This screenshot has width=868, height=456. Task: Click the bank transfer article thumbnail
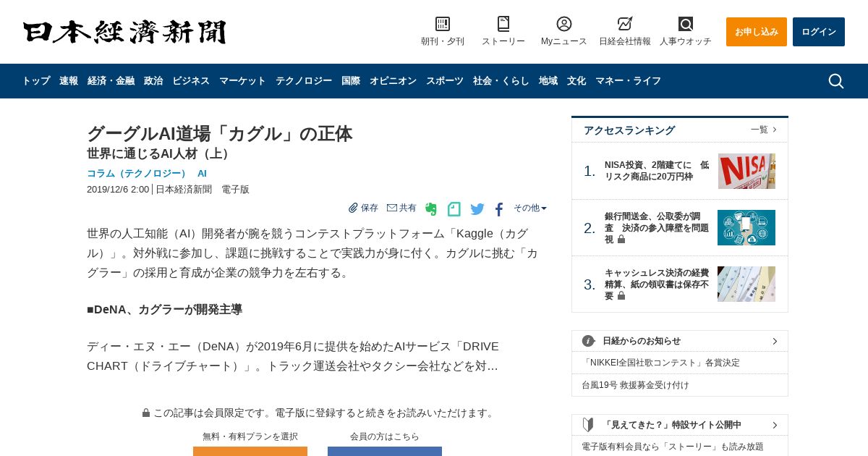coord(746,228)
